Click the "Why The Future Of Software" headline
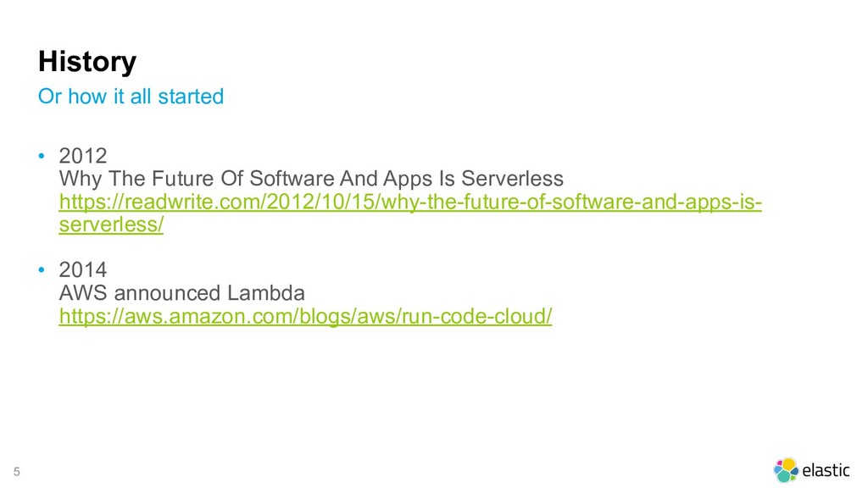This screenshot has width=868, height=488. click(x=311, y=179)
